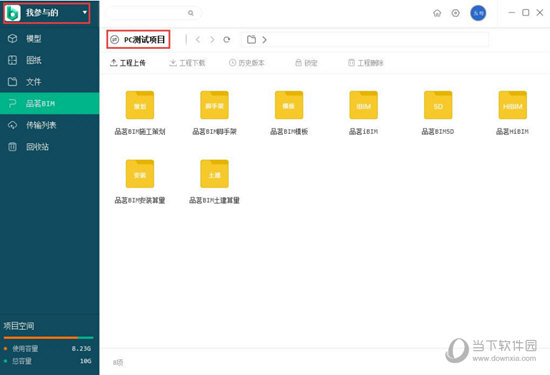This screenshot has height=375, width=550.
Task: Open the blue user avatar
Action: click(x=478, y=13)
